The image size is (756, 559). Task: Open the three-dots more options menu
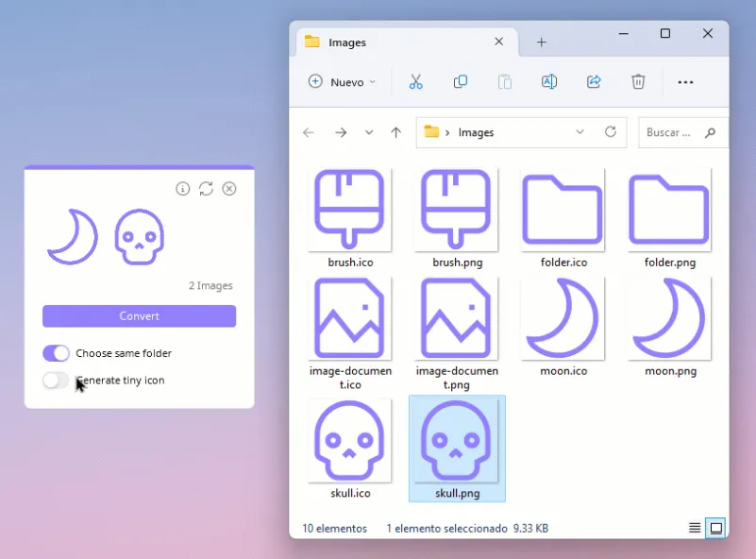coord(685,82)
